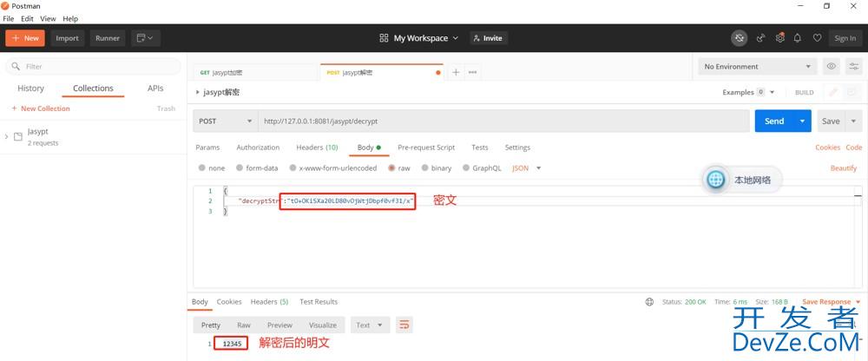Open the request Tests tab

tap(480, 148)
